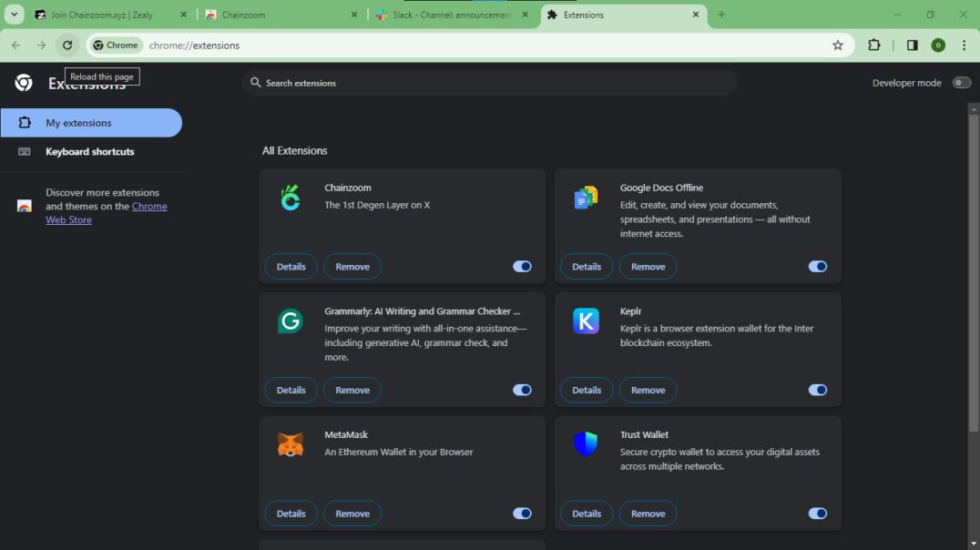Image resolution: width=980 pixels, height=550 pixels.
Task: Go forward to next page
Action: pos(41,45)
